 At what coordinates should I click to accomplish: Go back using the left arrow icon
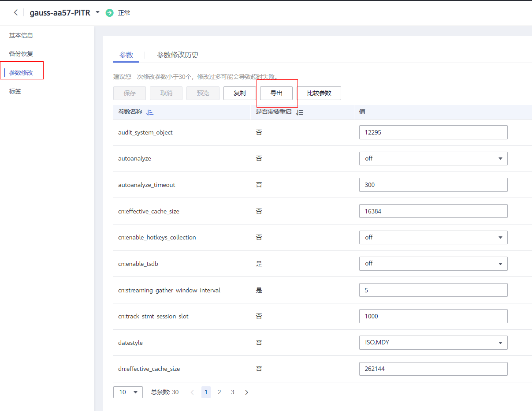[16, 13]
